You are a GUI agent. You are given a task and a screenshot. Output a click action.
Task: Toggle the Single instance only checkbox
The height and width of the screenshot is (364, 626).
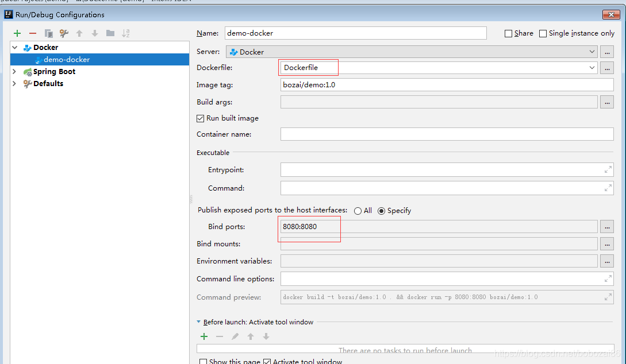click(543, 33)
